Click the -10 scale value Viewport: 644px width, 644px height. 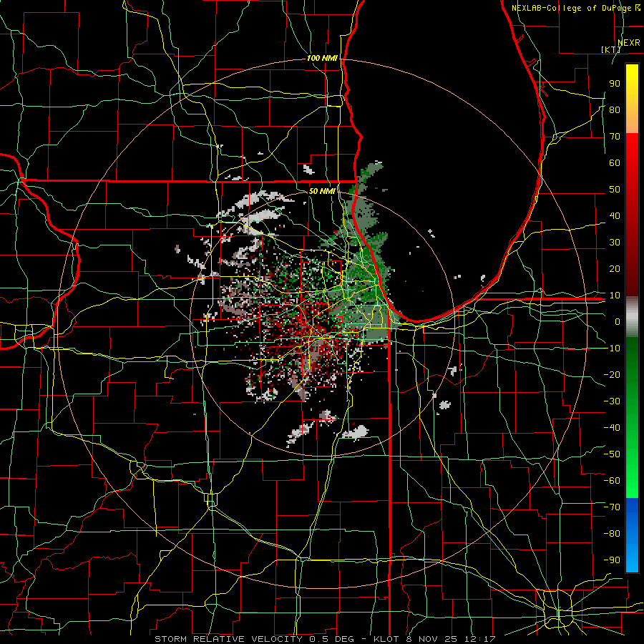(612, 348)
